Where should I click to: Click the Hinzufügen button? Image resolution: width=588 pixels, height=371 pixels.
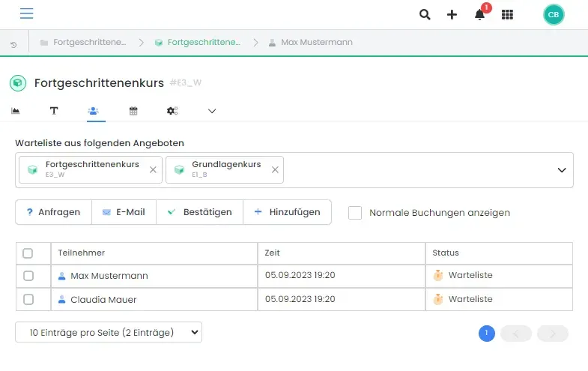click(x=287, y=212)
